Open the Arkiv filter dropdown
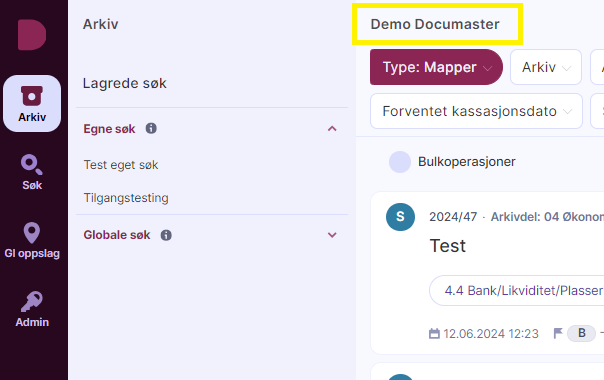This screenshot has width=604, height=380. [x=546, y=67]
